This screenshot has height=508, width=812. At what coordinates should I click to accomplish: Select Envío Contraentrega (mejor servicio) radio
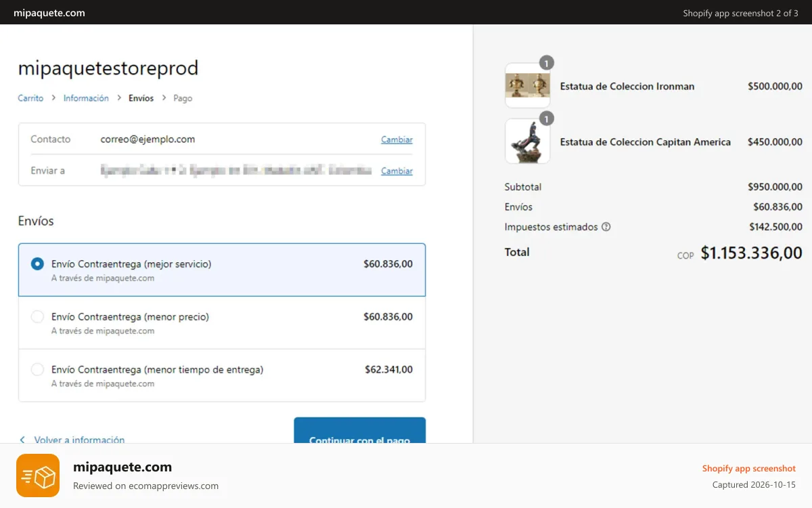pos(38,263)
